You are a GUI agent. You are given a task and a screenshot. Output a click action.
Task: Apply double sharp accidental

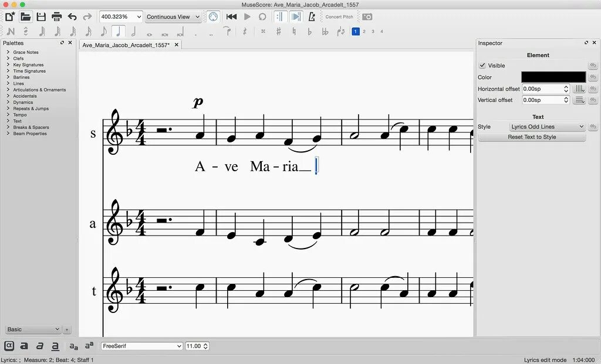coord(263,32)
